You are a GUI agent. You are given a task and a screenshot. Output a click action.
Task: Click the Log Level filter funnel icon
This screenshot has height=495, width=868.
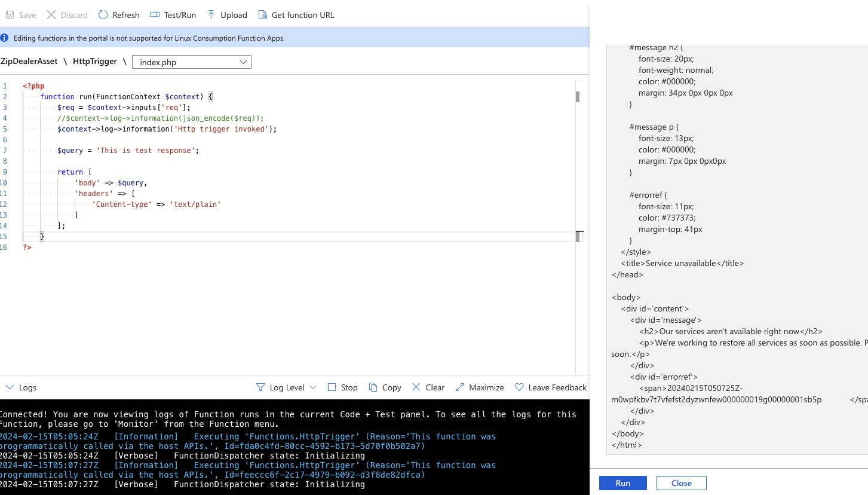pyautogui.click(x=260, y=387)
